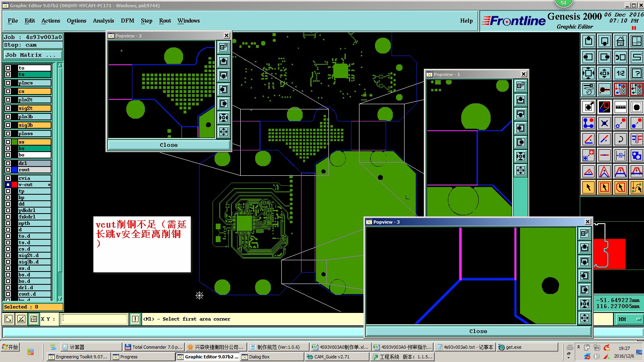The image size is (644, 362).
Task: Click the zoom out shrink icon
Action: (x=605, y=73)
